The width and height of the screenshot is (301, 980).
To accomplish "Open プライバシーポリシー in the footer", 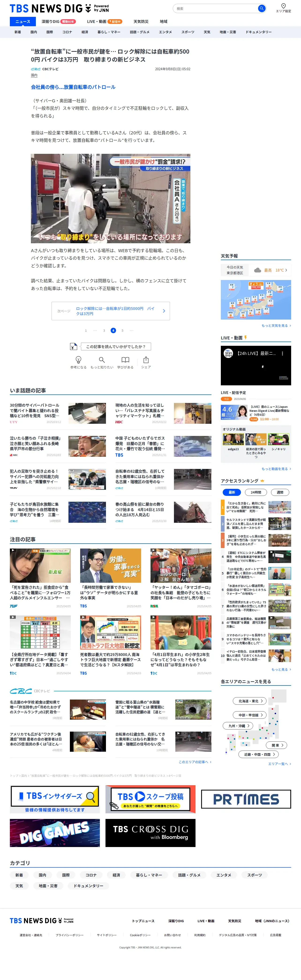I will [70, 935].
